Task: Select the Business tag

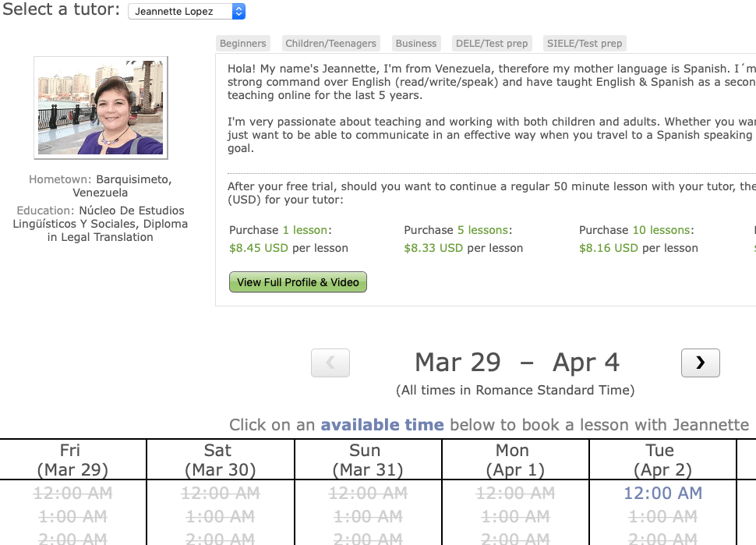Action: (415, 44)
